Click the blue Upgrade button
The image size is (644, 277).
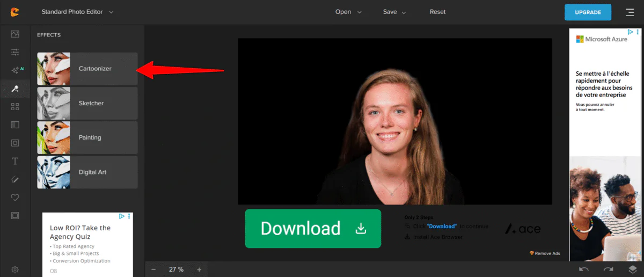[x=588, y=12]
